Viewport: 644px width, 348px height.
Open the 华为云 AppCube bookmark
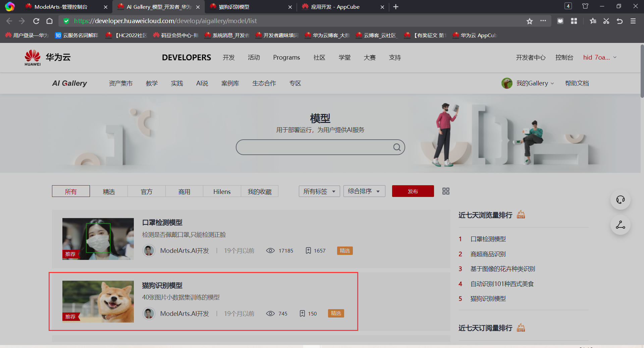[475, 35]
